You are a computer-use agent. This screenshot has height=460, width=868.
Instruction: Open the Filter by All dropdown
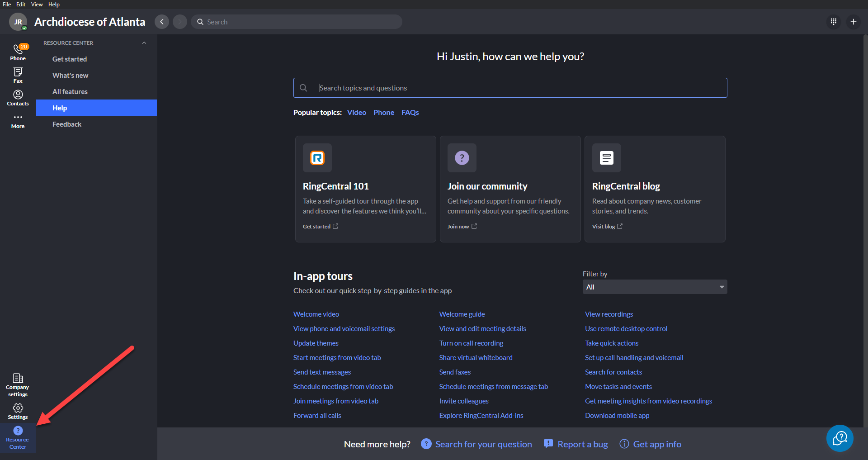[655, 287]
